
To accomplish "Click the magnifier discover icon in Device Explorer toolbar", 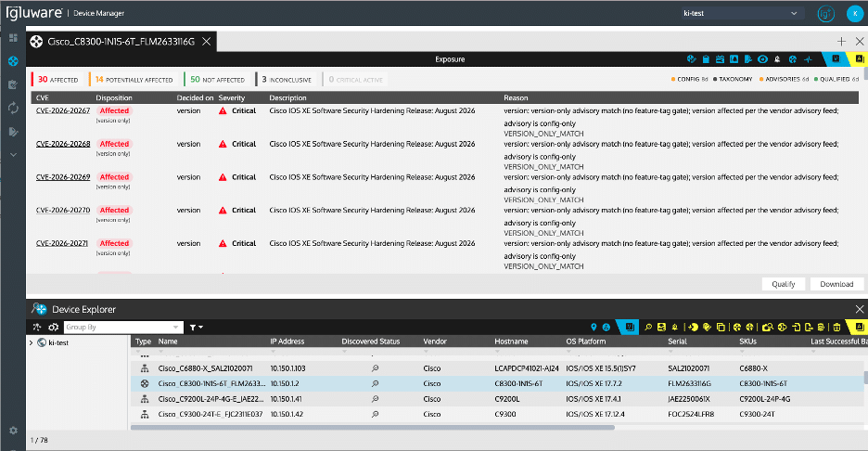I will [648, 327].
